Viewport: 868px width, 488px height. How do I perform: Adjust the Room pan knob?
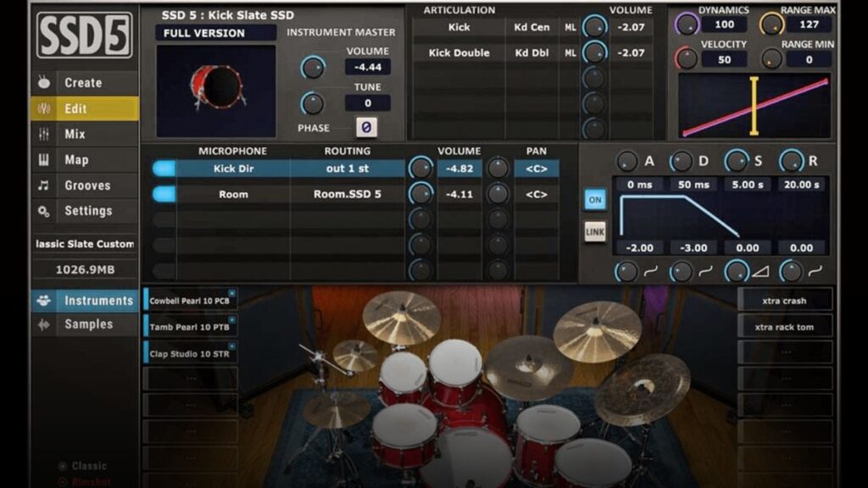tap(498, 194)
